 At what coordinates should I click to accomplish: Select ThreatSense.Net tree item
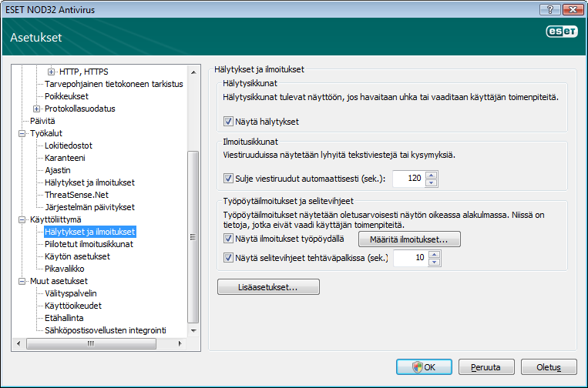(76, 195)
